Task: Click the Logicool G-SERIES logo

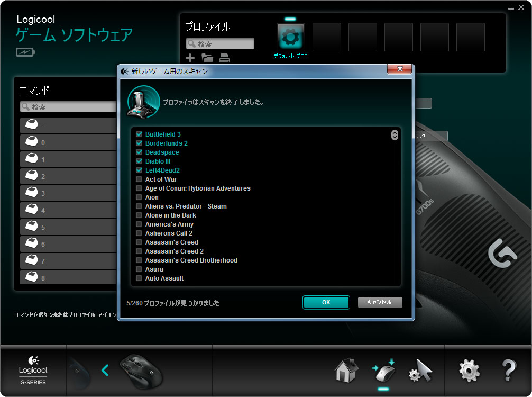Action: pos(33,371)
